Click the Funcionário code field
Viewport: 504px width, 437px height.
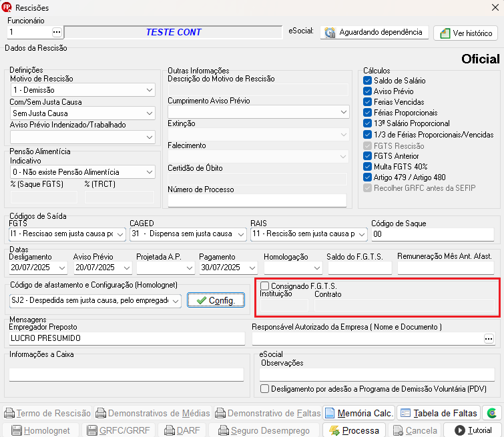pos(29,32)
